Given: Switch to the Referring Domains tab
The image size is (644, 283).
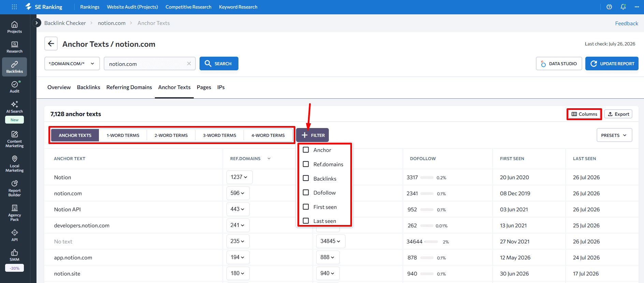Looking at the screenshot, I should 129,87.
